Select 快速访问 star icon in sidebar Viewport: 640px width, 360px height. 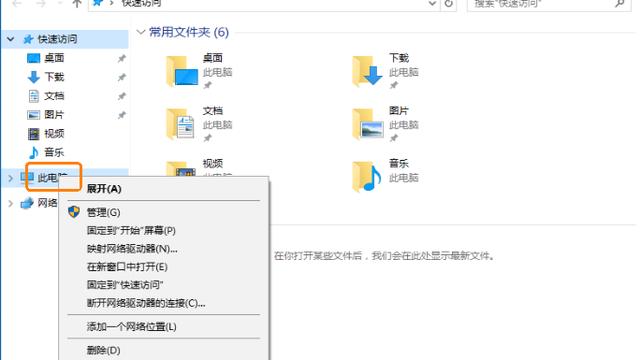tap(28, 39)
